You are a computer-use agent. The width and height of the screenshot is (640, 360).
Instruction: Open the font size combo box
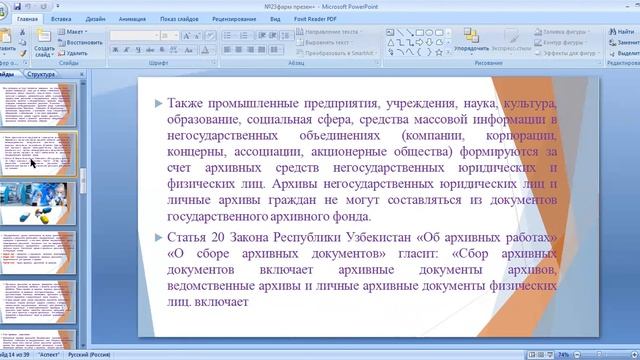[169, 36]
